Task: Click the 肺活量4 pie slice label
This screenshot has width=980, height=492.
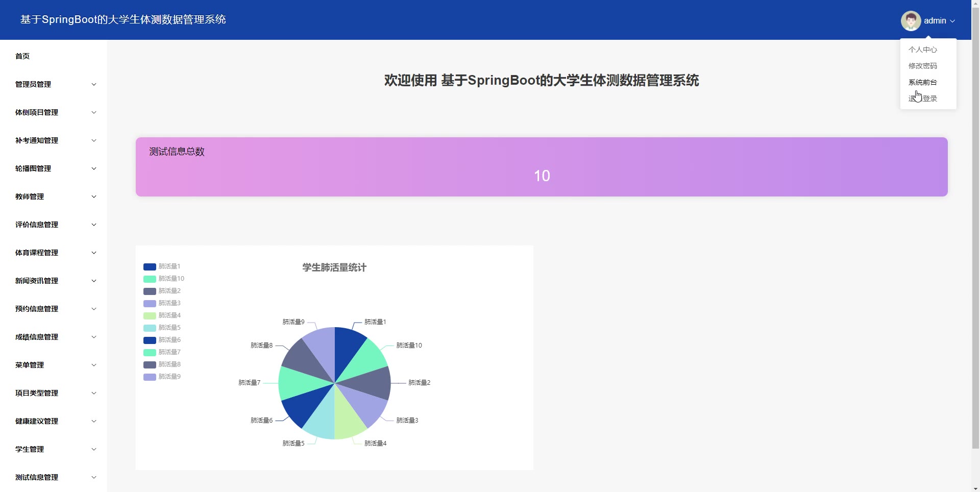Action: 375,444
